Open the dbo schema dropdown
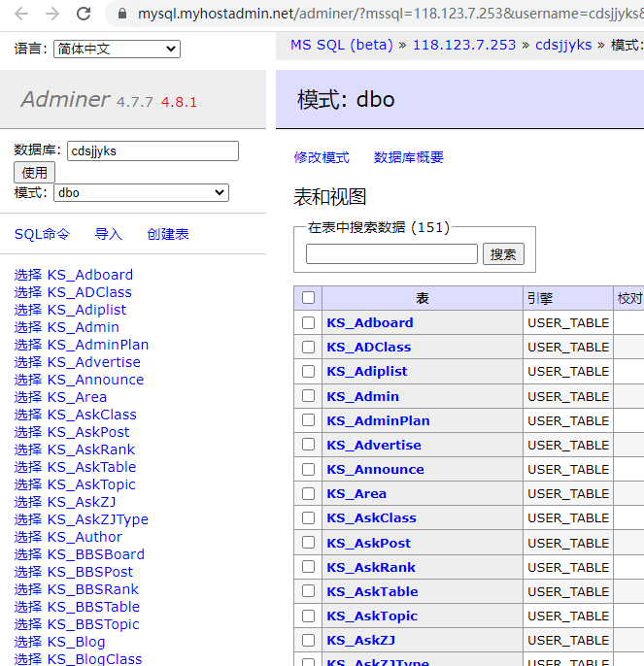 [141, 193]
